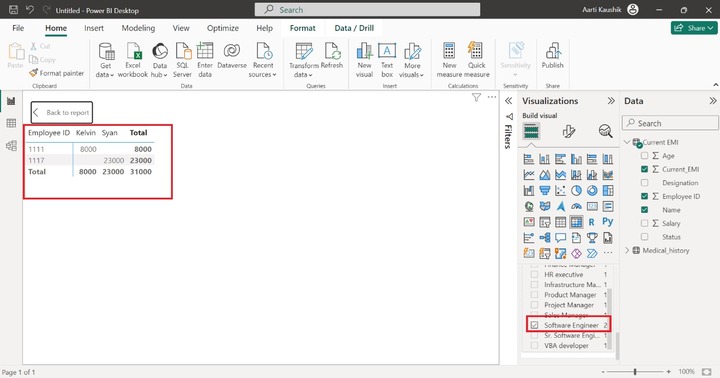Check the Salary field

644,223
